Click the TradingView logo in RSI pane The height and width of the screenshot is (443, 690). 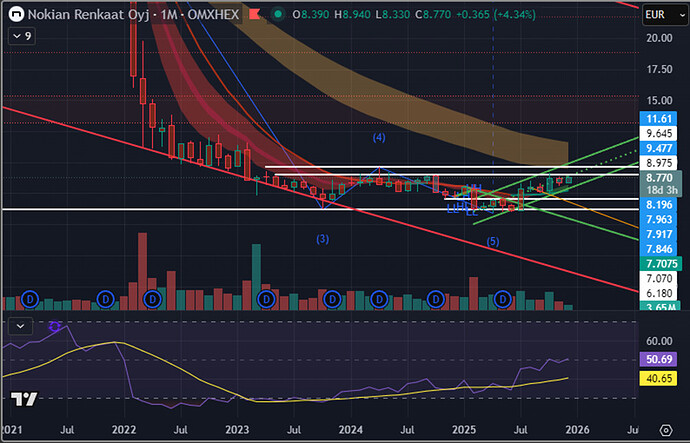click(x=24, y=399)
